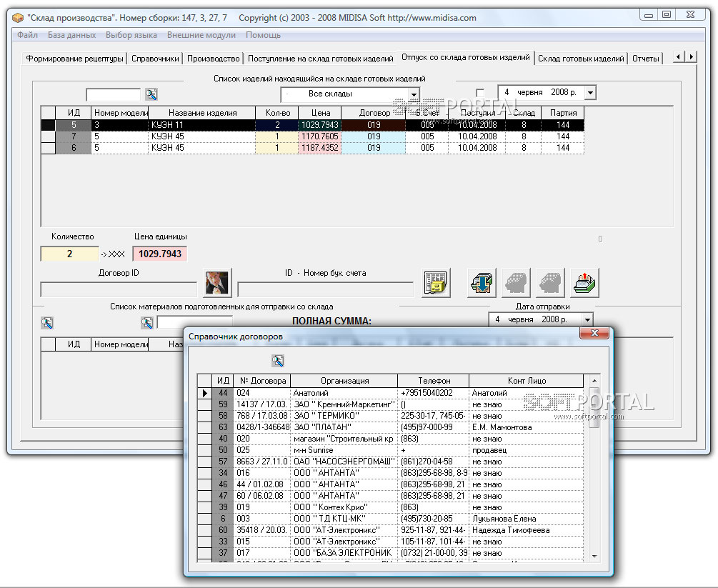
Task: Click the 'ID - Номер бух. счета' field
Action: (326, 289)
